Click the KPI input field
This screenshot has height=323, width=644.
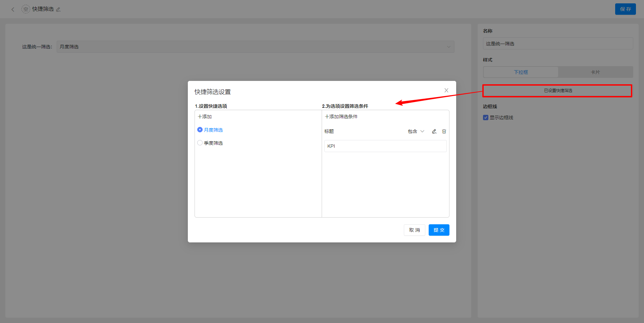pos(385,146)
